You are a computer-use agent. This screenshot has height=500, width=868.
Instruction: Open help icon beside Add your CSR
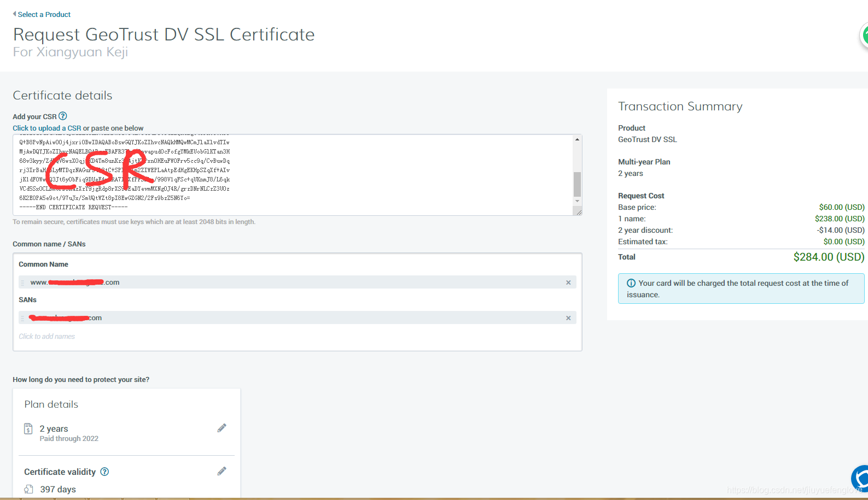63,116
